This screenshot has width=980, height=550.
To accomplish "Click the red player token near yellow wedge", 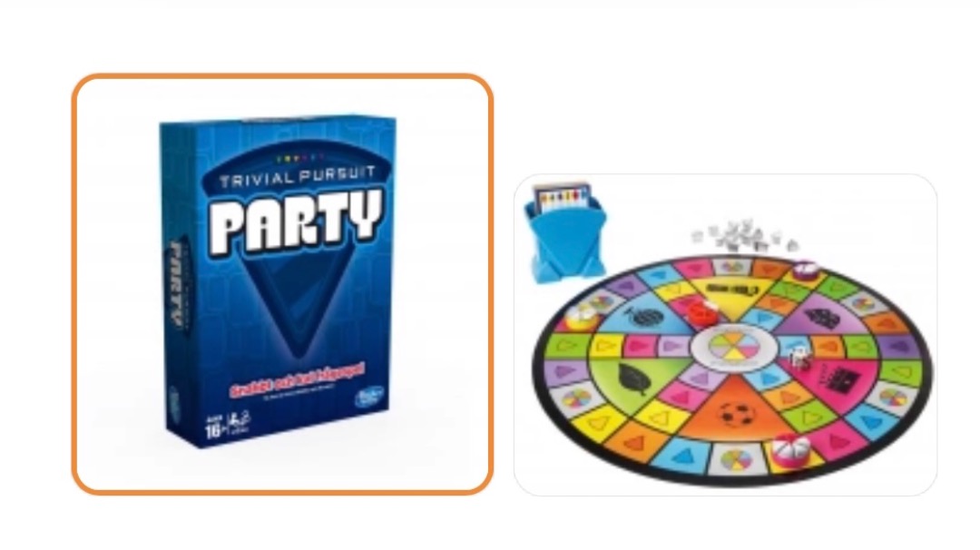I will click(x=701, y=311).
